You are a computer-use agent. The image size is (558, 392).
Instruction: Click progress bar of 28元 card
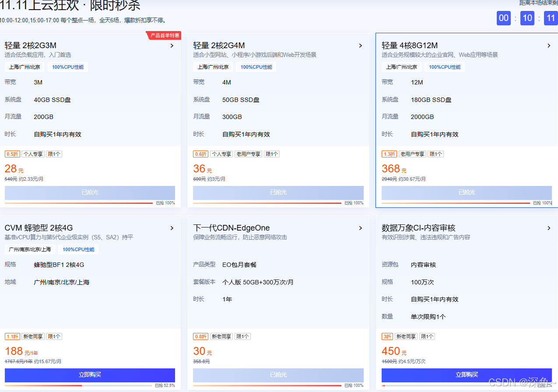click(x=79, y=203)
